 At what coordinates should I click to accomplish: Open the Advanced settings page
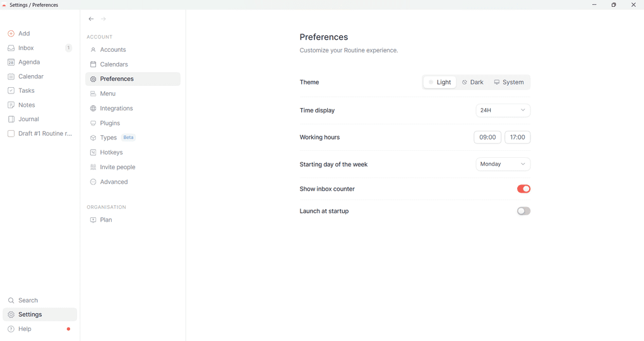click(x=133, y=182)
